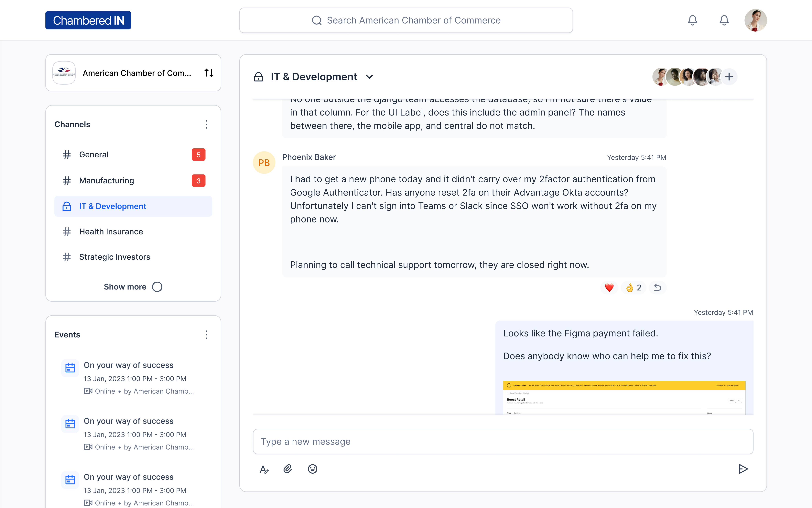Viewport: 812px width, 508px height.
Task: Open the Health Insurance channel
Action: pyautogui.click(x=133, y=231)
